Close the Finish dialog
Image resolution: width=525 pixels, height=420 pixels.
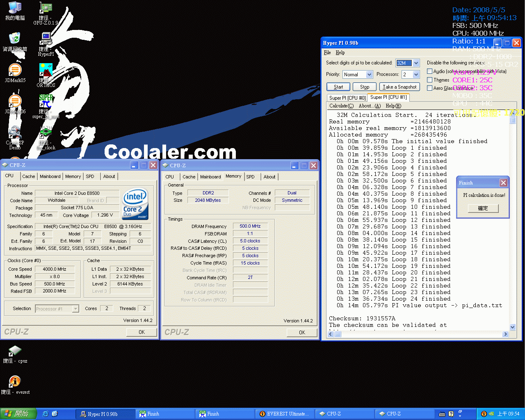point(503,183)
